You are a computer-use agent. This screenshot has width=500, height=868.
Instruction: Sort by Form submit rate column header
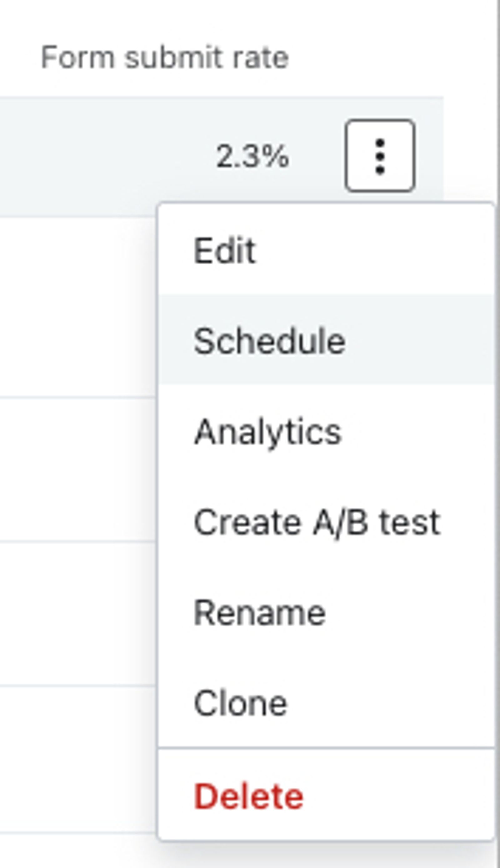click(165, 57)
